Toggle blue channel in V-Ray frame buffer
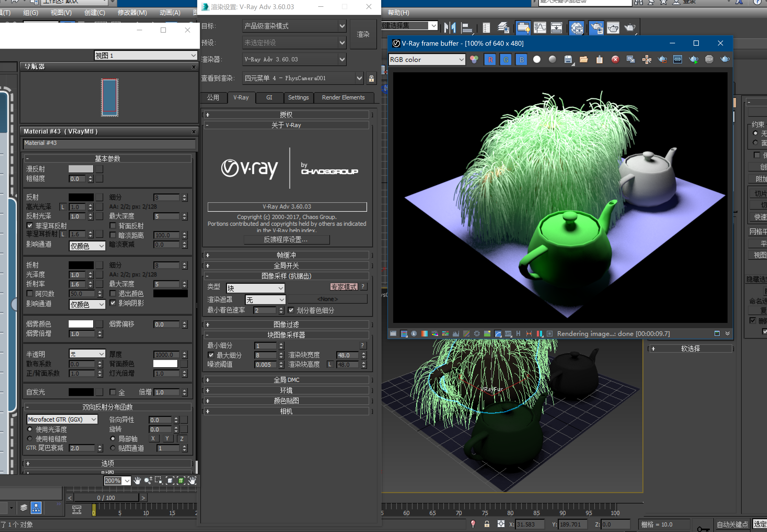 pos(521,60)
